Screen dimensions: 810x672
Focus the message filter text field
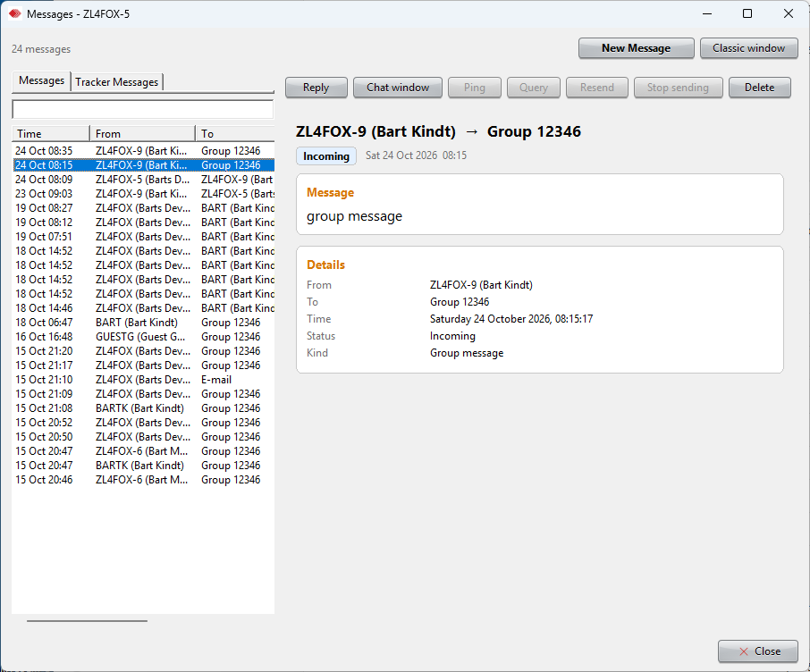[x=142, y=110]
